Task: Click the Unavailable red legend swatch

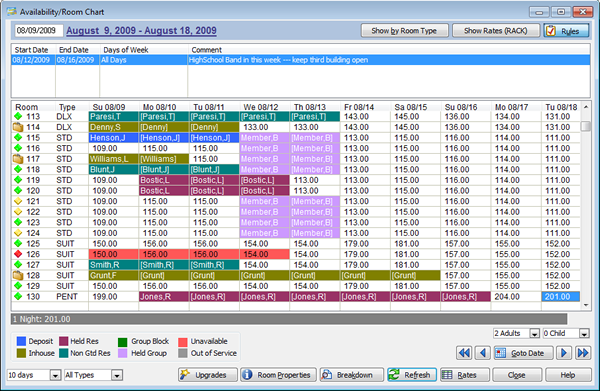Action: pyautogui.click(x=183, y=342)
